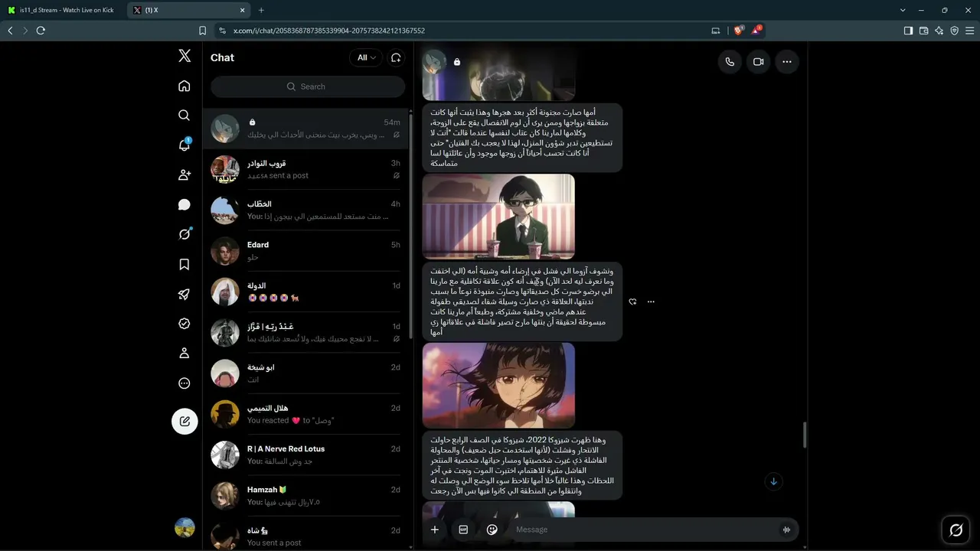The image size is (980, 551).
Task: Open Profile icon in sidebar
Action: pyautogui.click(x=185, y=354)
